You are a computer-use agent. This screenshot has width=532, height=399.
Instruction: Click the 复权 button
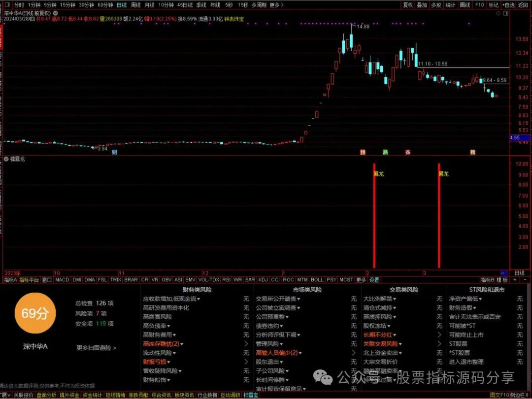(x=408, y=5)
